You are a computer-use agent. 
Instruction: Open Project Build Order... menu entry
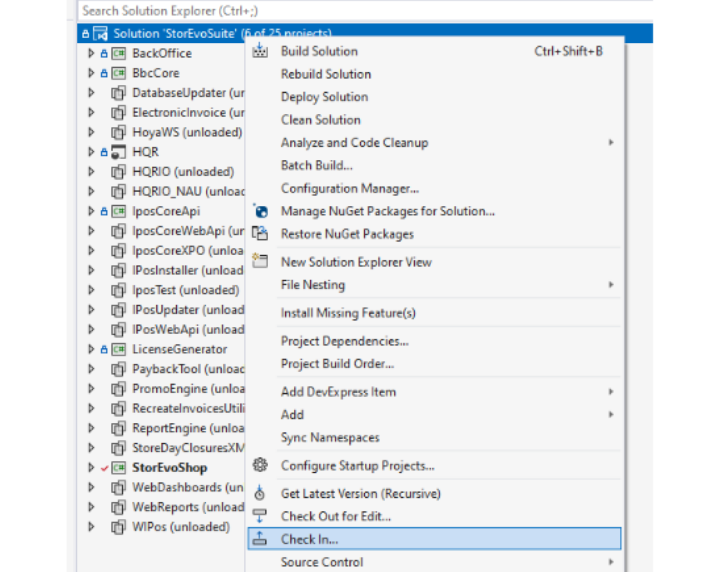pyautogui.click(x=434, y=364)
